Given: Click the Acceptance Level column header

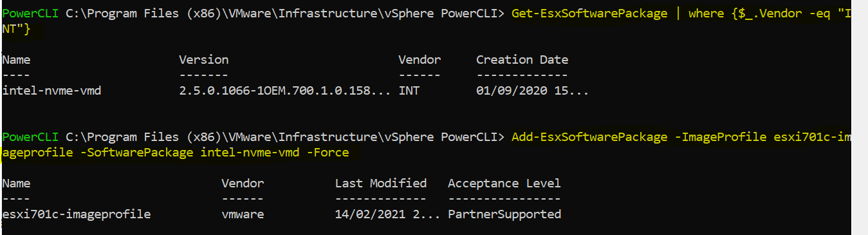Looking at the screenshot, I should point(504,183).
